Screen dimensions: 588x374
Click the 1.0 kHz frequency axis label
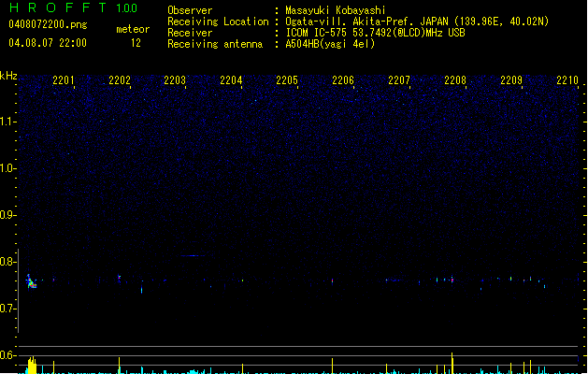click(7, 168)
